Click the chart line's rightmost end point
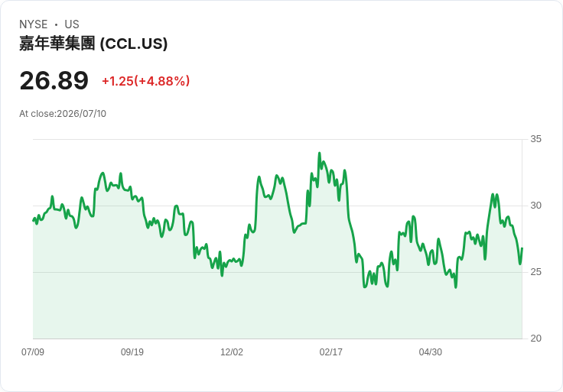 point(522,248)
